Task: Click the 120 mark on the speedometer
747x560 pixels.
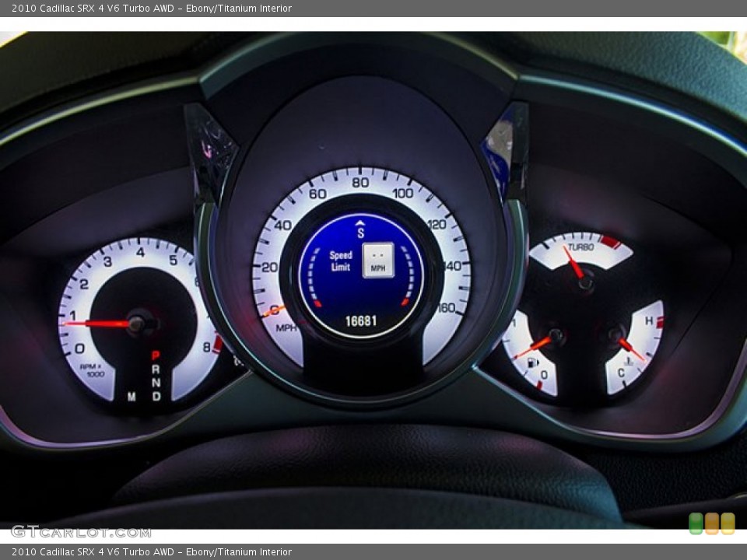Action: (x=437, y=224)
